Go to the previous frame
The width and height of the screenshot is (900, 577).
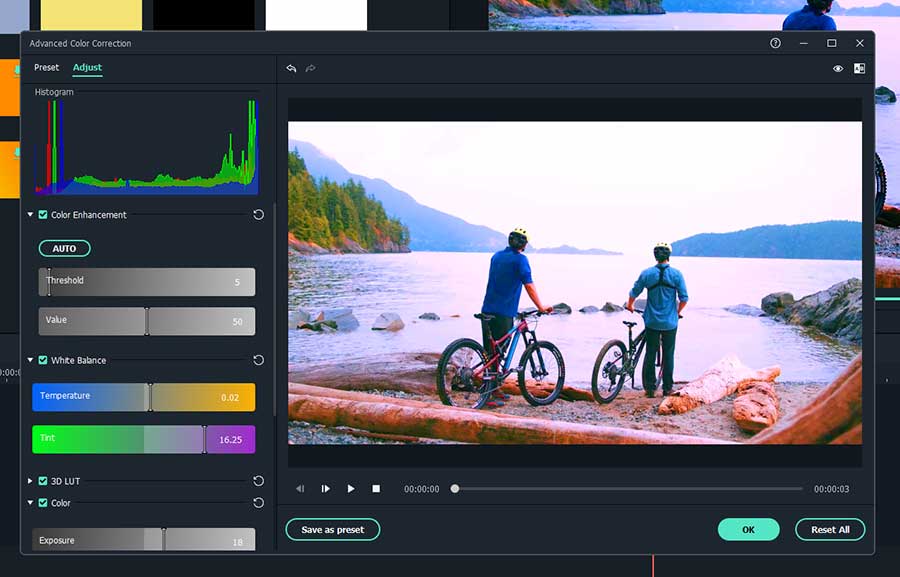(300, 489)
